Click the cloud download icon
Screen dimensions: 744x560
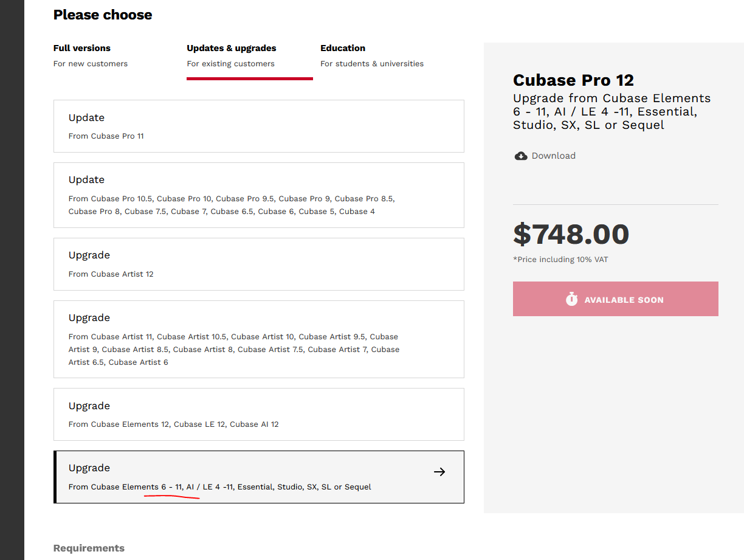pyautogui.click(x=520, y=156)
